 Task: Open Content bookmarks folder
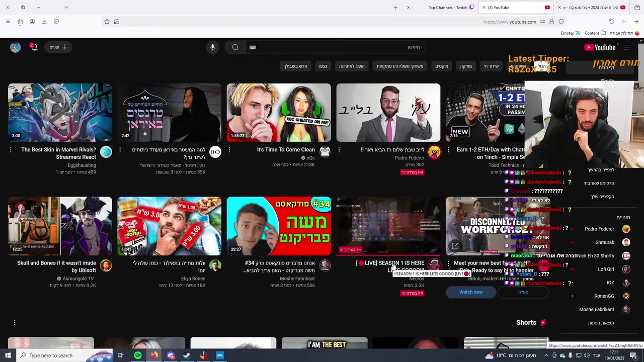(595, 33)
